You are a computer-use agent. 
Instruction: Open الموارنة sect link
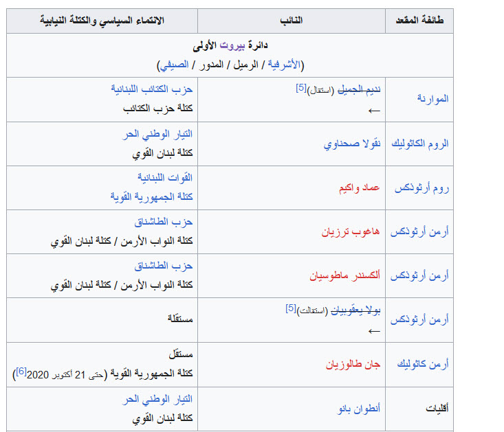(x=432, y=99)
